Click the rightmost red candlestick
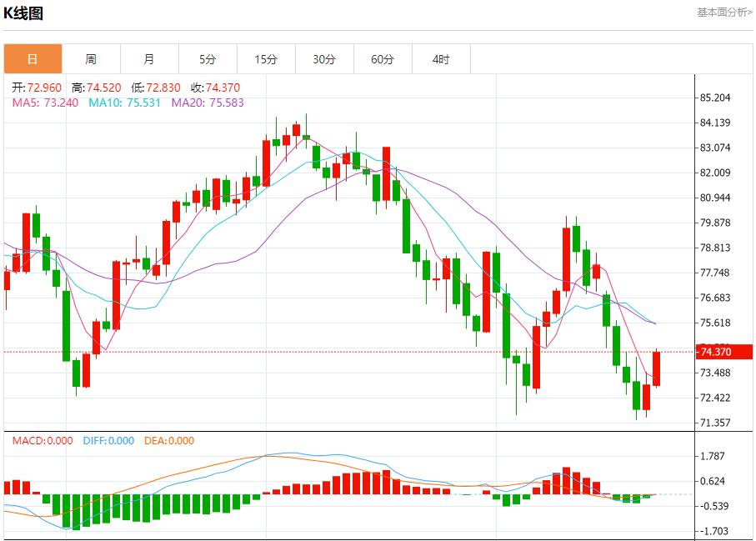The height and width of the screenshot is (541, 756). tap(656, 368)
